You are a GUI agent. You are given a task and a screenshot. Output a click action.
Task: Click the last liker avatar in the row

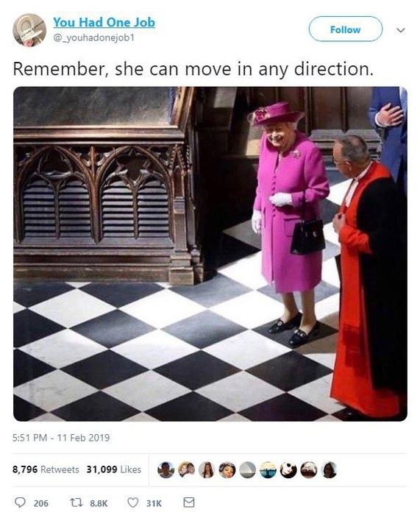click(329, 469)
